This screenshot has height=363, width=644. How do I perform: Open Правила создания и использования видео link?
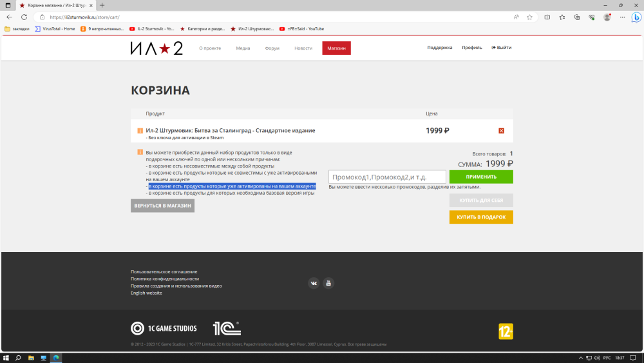(176, 286)
